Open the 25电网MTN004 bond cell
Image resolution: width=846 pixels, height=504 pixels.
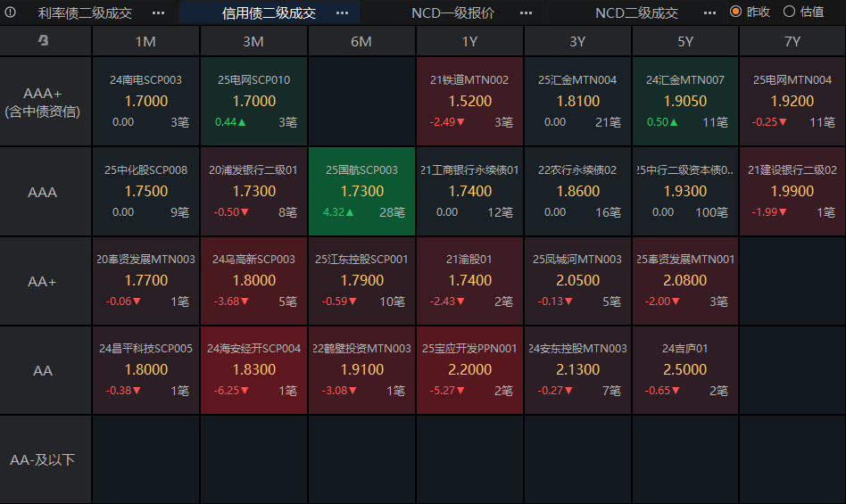(792, 102)
